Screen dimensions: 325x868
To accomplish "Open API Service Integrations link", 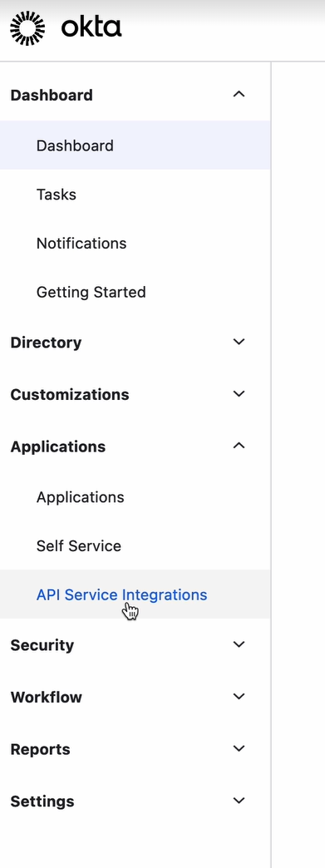I will [x=135, y=594].
